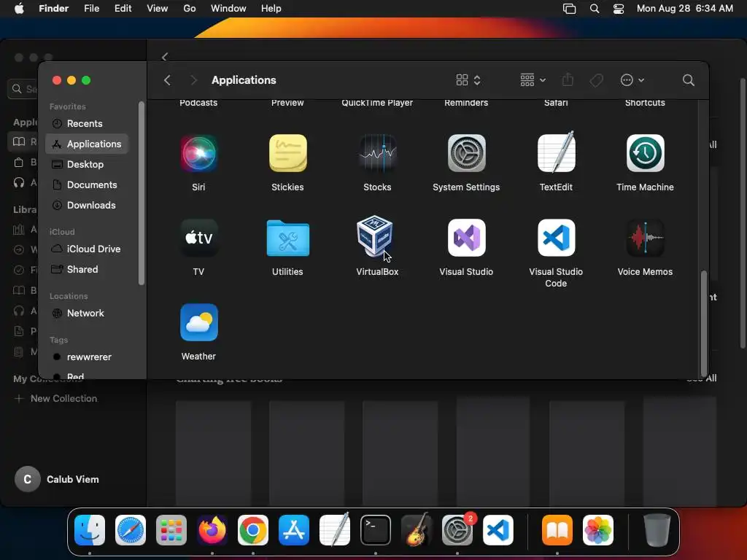
Task: Go back in Finder window
Action: (x=167, y=80)
